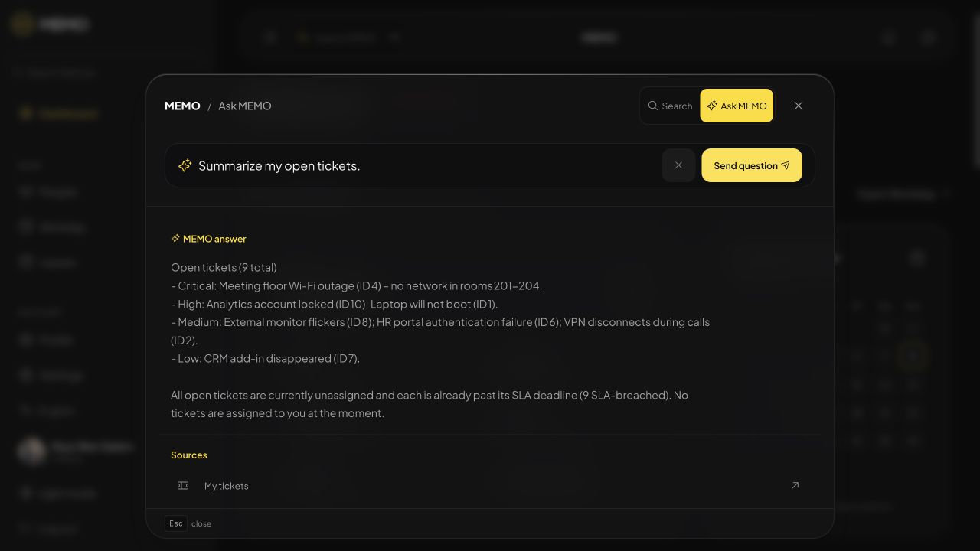The image size is (980, 551).
Task: Switch to the Search tab
Action: 670,106
